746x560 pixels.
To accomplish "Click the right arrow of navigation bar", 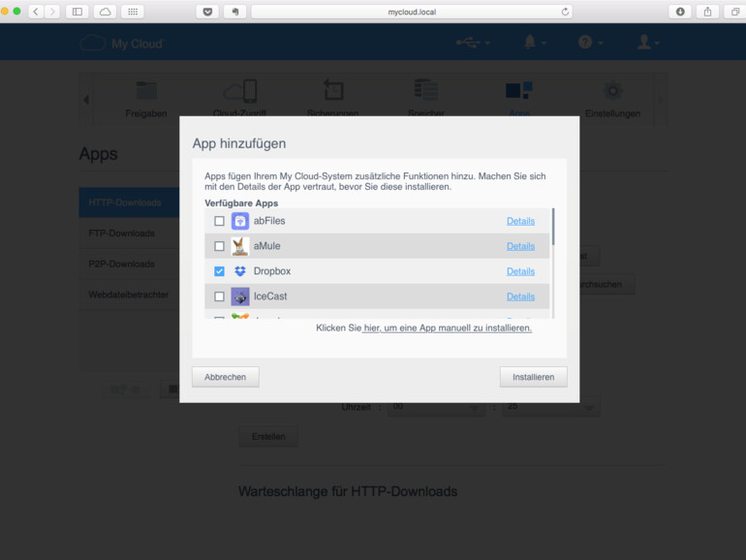I will pos(661,100).
